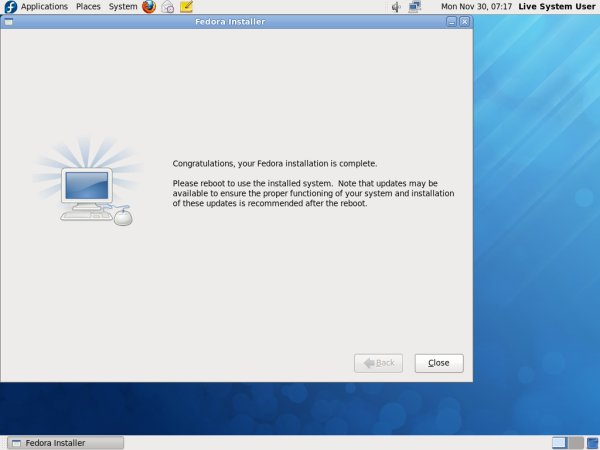This screenshot has height=450, width=600.
Task: Click the network connection icon
Action: click(x=414, y=7)
